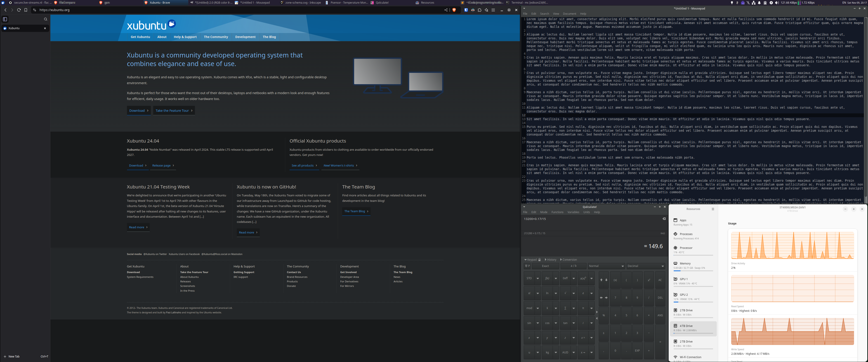This screenshot has height=362, width=868.
Task: Open sin function dropdown arrow in Qalculate
Action: pyautogui.click(x=538, y=323)
